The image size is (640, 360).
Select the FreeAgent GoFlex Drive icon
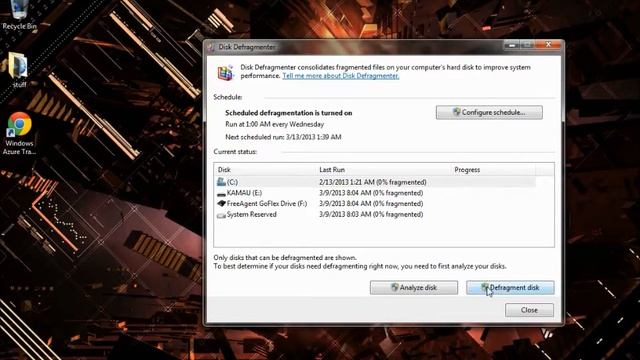(x=221, y=203)
